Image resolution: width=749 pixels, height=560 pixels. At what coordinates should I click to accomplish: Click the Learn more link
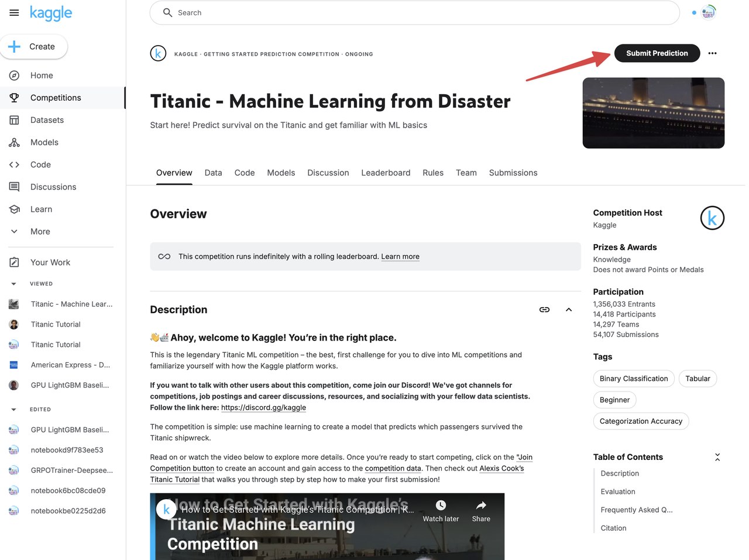point(400,256)
